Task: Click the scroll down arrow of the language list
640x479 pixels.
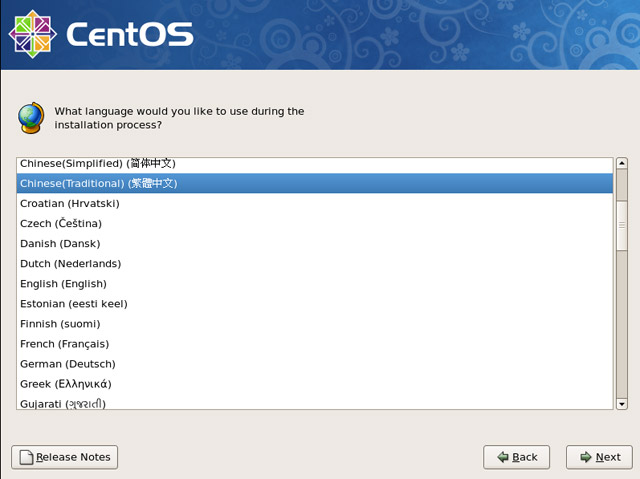Action: point(622,404)
